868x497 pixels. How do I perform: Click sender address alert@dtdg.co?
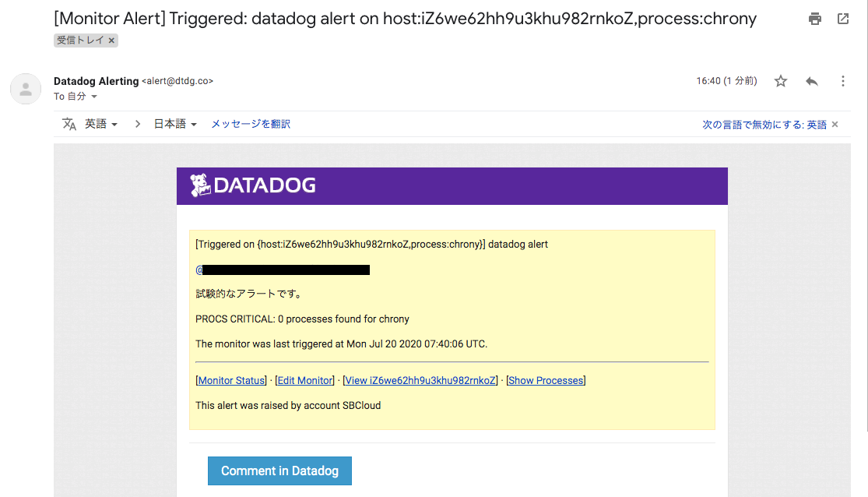pyautogui.click(x=177, y=81)
